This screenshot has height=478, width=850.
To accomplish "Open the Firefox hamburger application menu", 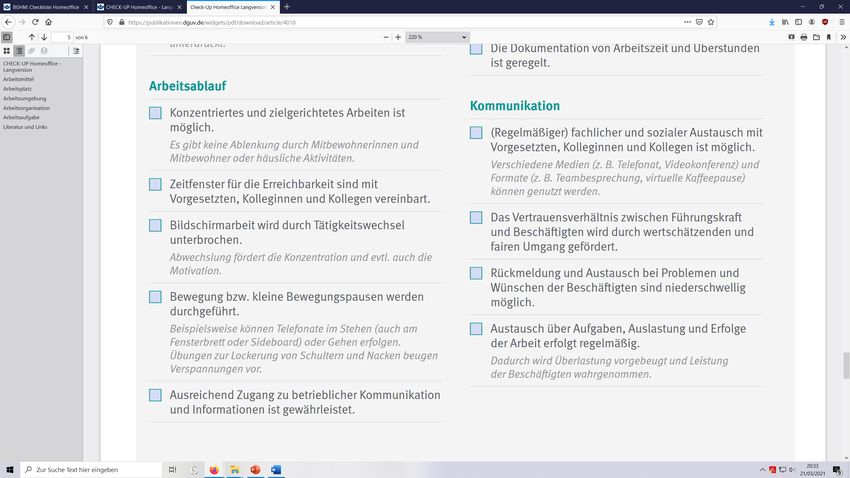I will coord(840,21).
